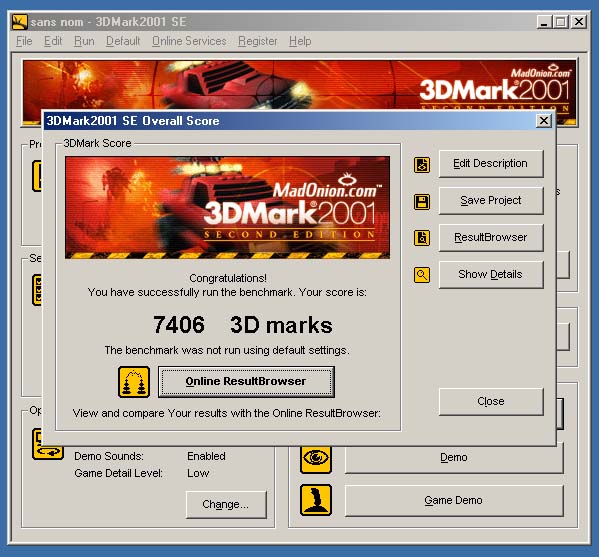The width and height of the screenshot is (599, 557).
Task: Start the Demo button
Action: coord(454,458)
